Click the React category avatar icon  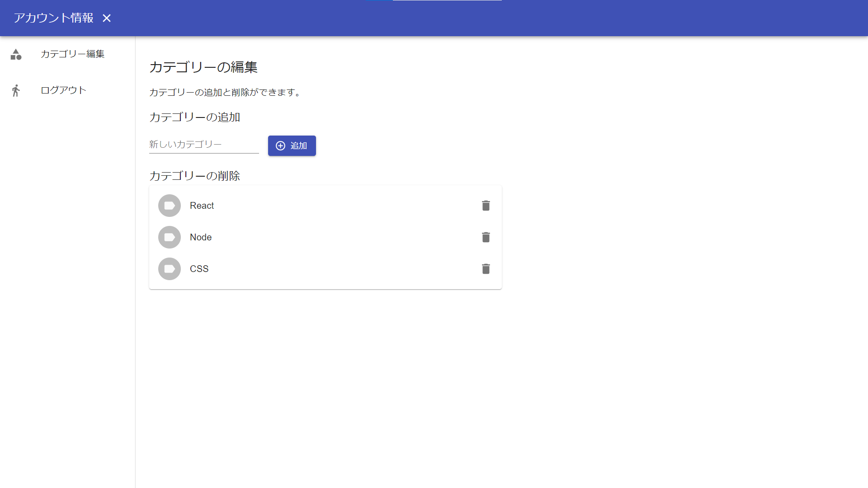[x=169, y=206]
